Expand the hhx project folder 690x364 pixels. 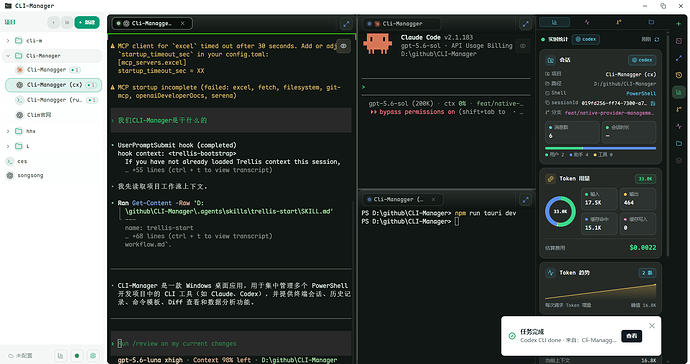8,131
